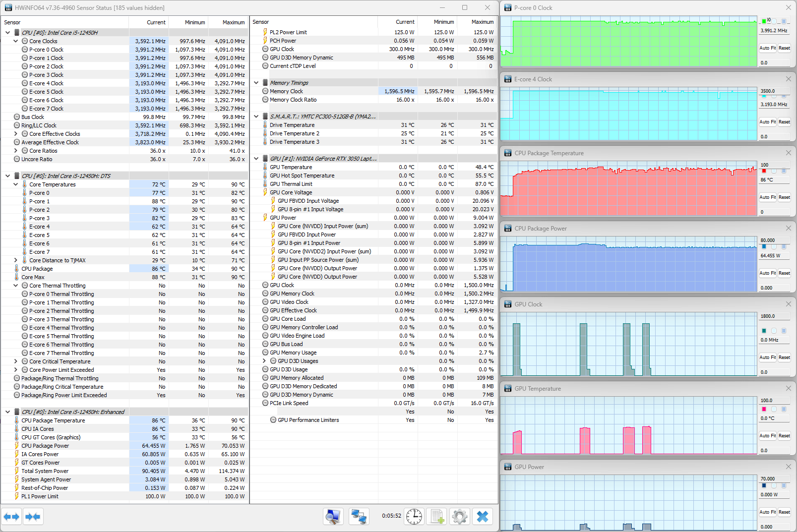Collapse the Core Clocks tree group
This screenshot has width=797, height=532.
[16, 41]
